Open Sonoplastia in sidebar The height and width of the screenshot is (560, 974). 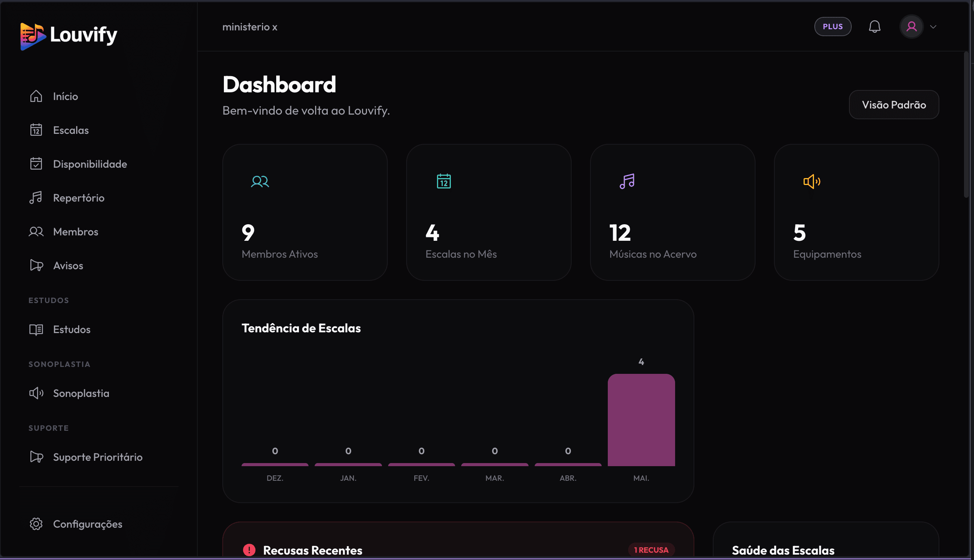click(x=81, y=393)
